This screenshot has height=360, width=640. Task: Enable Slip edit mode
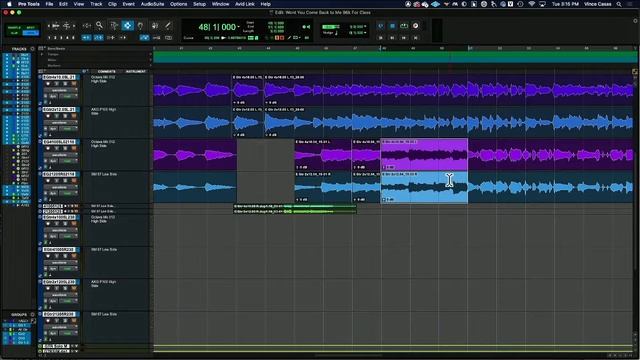[14, 33]
